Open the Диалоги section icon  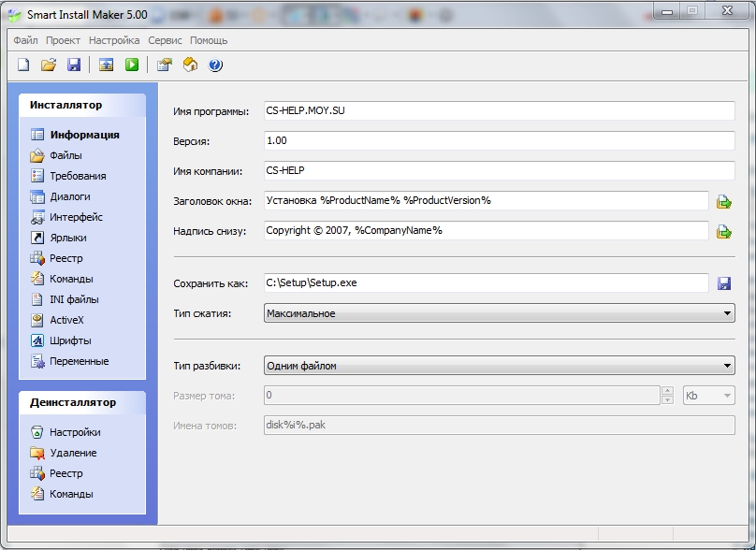[x=37, y=196]
